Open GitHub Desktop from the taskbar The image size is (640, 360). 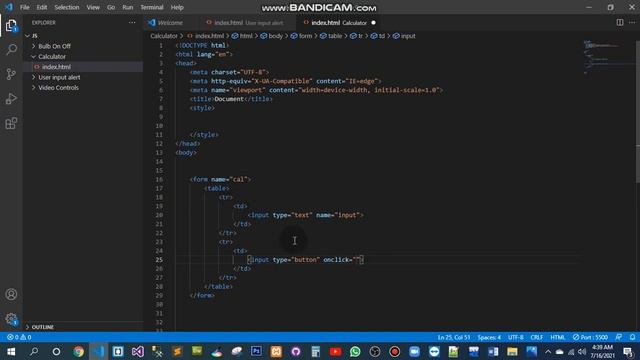pos(296,351)
